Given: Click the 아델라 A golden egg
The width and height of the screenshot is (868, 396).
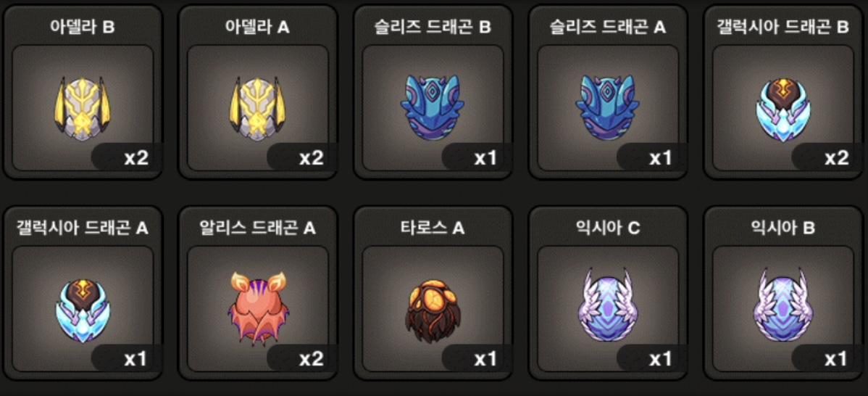Looking at the screenshot, I should pyautogui.click(x=257, y=108).
